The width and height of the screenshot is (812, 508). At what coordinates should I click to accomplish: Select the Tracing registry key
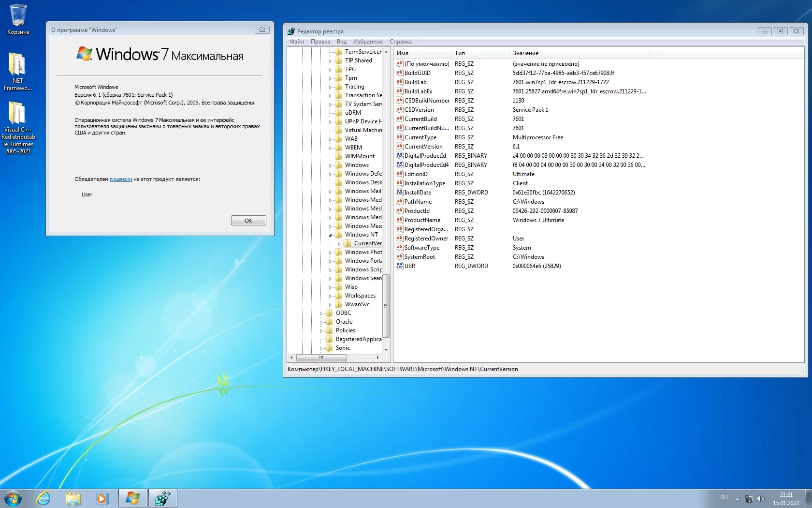(354, 87)
